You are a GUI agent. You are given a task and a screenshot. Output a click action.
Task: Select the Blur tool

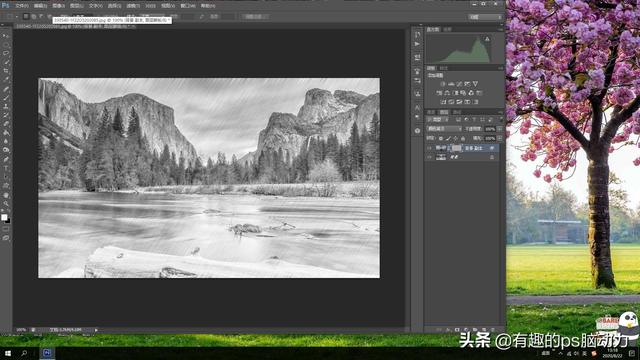click(6, 141)
